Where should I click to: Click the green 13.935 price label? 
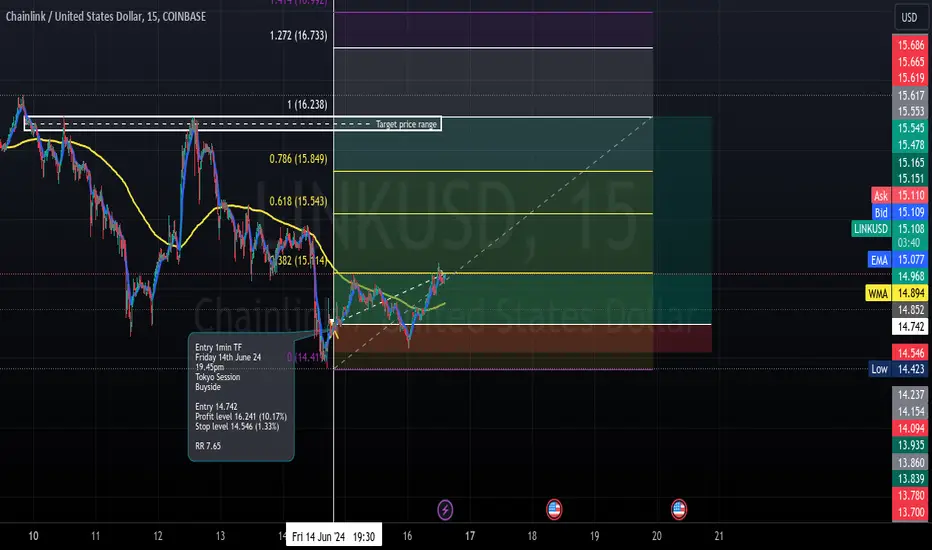pos(910,445)
